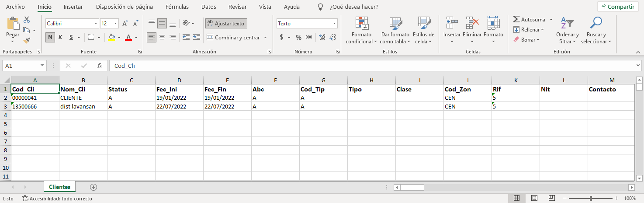
Task: Toggle bold formatting (N)
Action: [50, 37]
